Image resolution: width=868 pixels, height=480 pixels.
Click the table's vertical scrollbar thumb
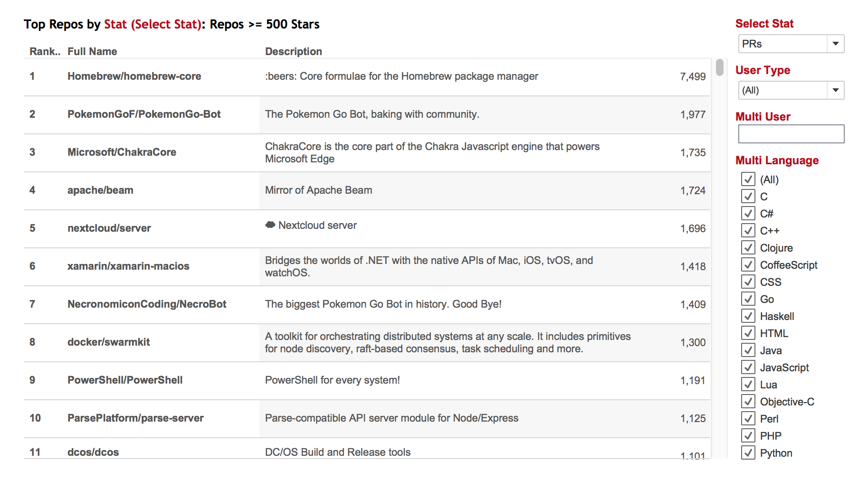coord(720,67)
